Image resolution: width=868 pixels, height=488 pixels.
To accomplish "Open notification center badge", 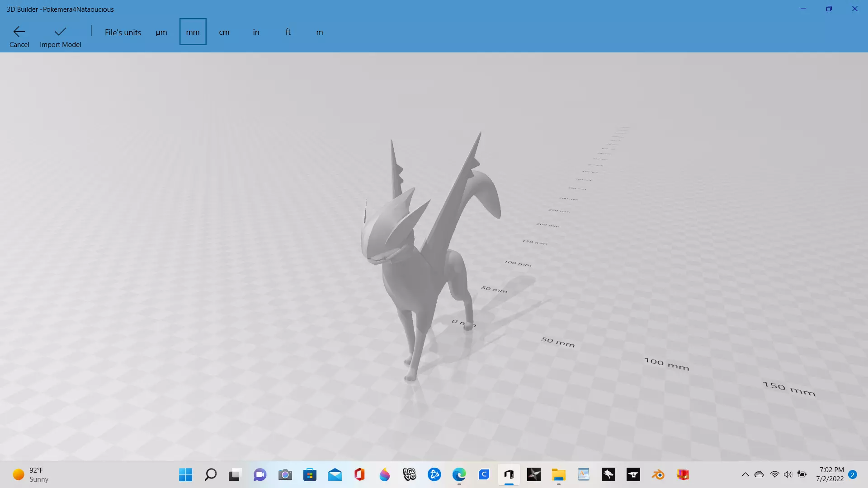I will (x=853, y=474).
